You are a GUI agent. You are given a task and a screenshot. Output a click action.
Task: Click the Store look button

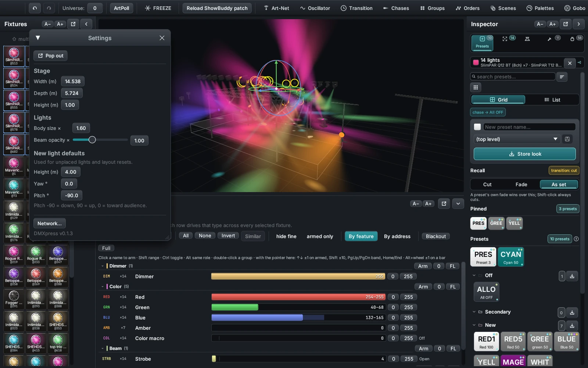pyautogui.click(x=525, y=154)
